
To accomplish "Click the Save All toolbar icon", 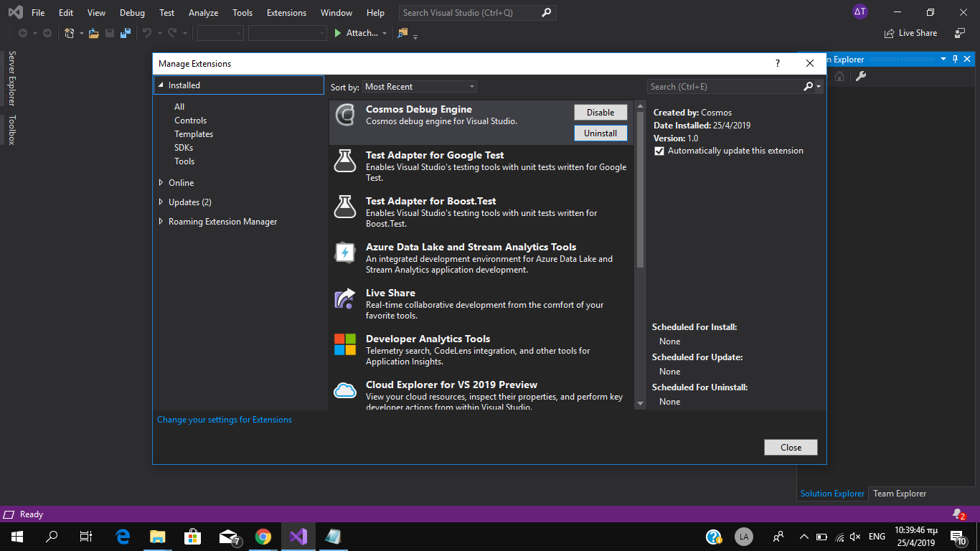I will click(126, 33).
